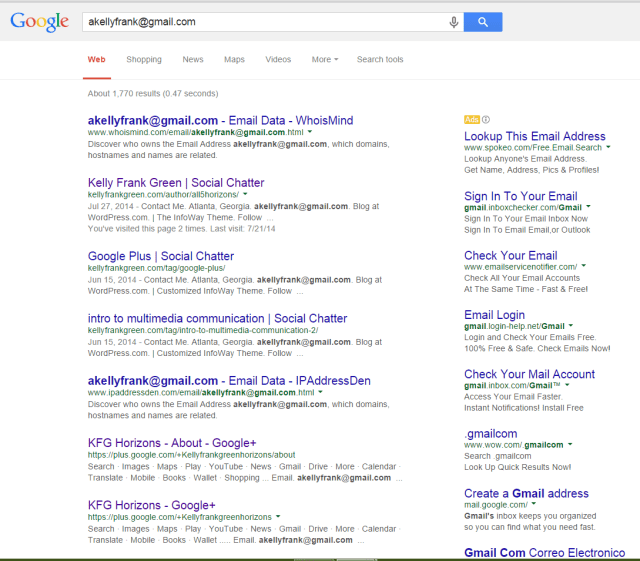This screenshot has width=640, height=561.
Task: Click the Check Your Email ad
Action: pyautogui.click(x=511, y=256)
